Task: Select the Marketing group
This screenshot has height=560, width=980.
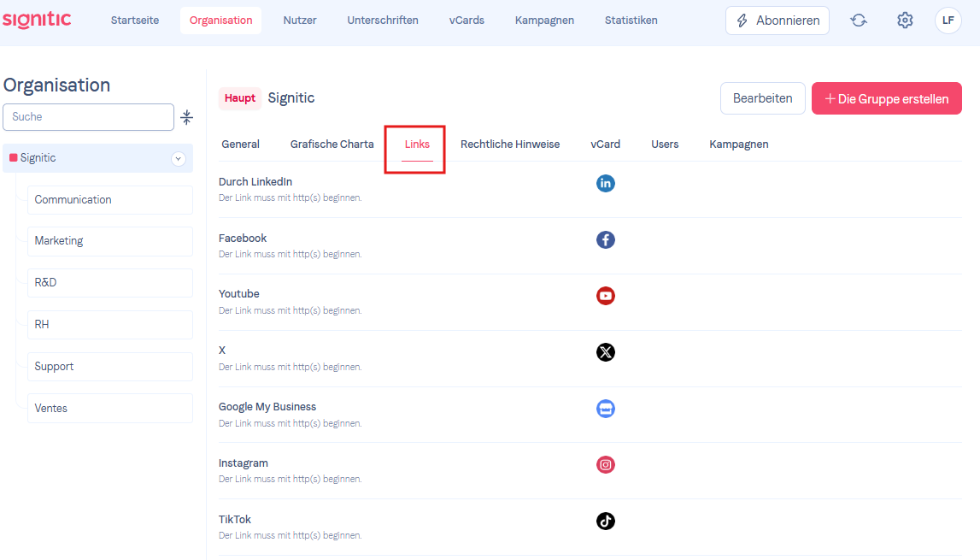Action: pos(110,241)
